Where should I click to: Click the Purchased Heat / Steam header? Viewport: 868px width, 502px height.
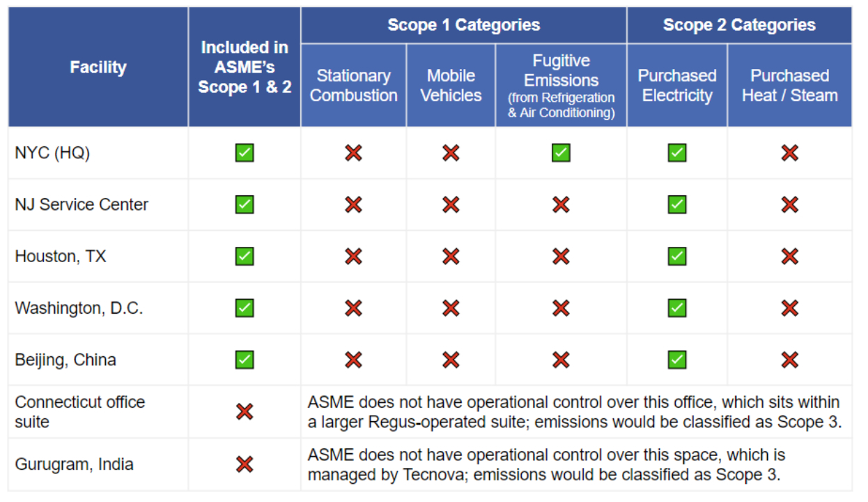tap(790, 85)
